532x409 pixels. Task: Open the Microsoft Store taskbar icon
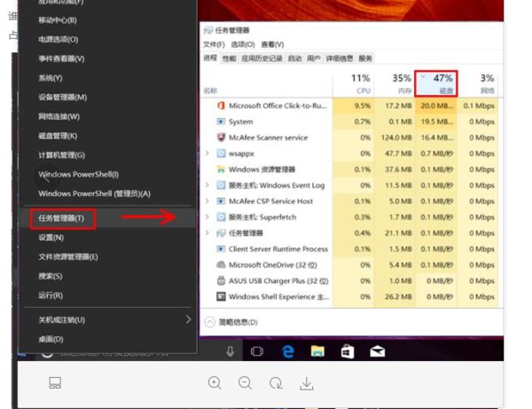[x=346, y=351]
